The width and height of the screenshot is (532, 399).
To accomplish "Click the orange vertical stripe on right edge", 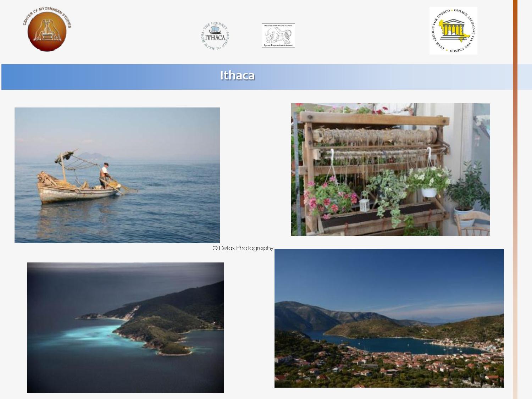I will click(515, 199).
